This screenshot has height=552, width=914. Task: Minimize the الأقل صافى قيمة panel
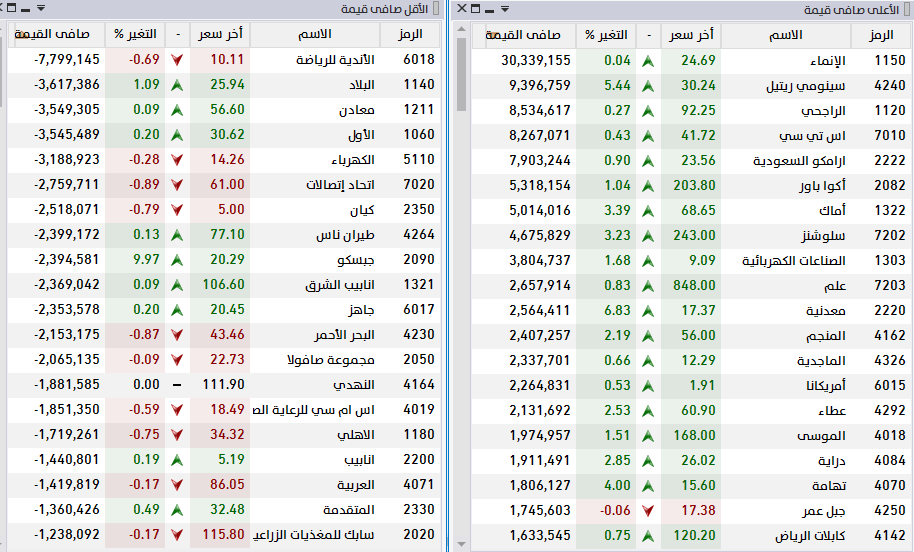pyautogui.click(x=25, y=10)
